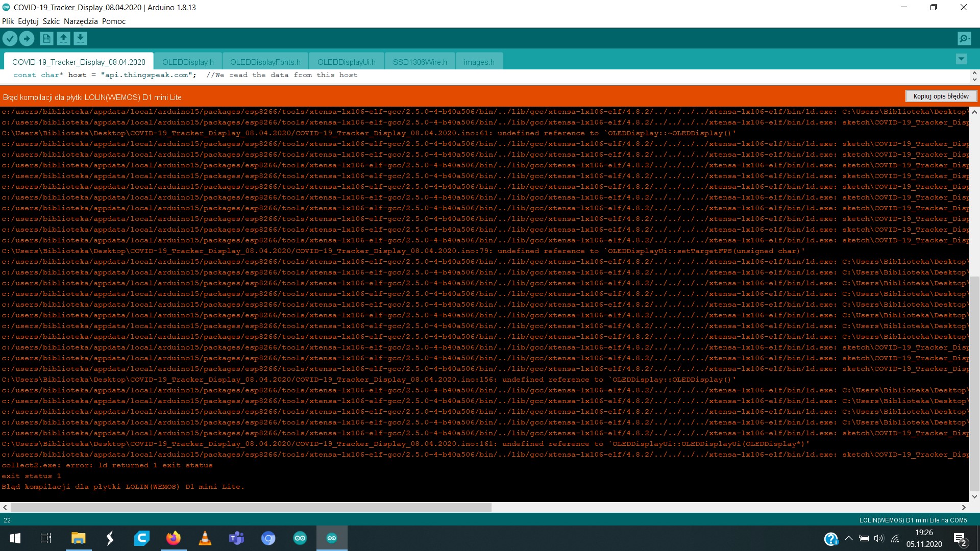Open the battery status tray icon
The width and height of the screenshot is (980, 551).
864,538
